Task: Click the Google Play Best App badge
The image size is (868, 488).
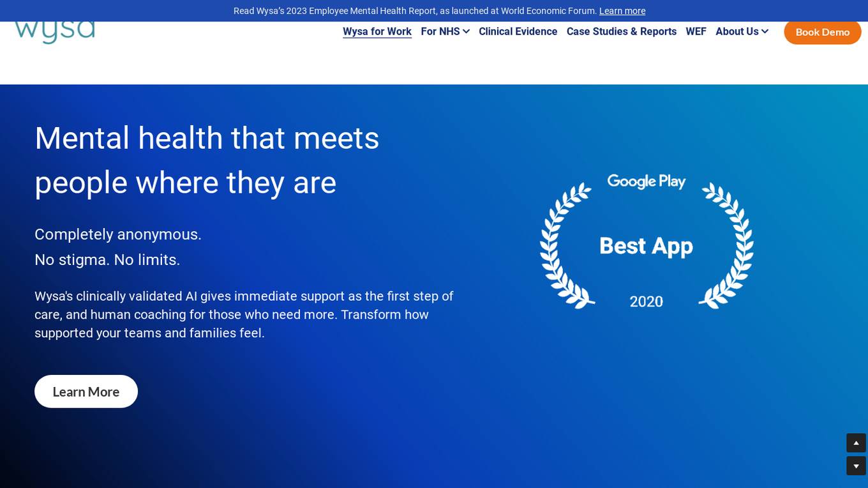Action: (647, 241)
